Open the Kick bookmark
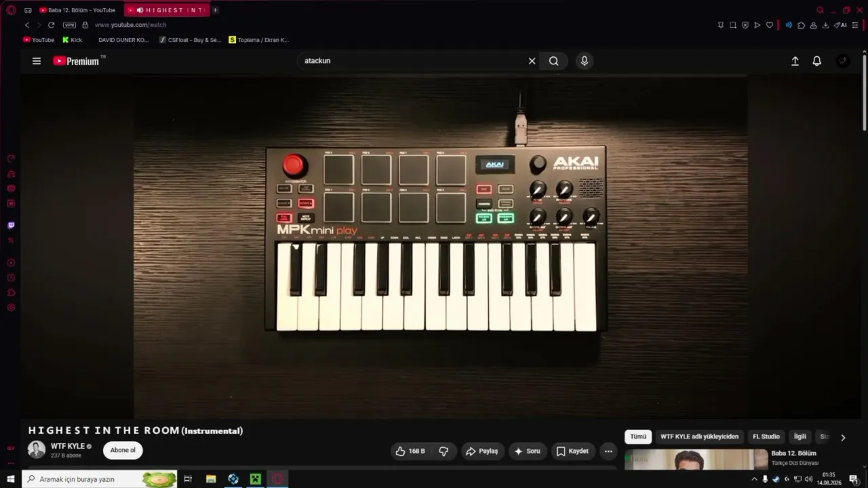The width and height of the screenshot is (868, 488). click(72, 40)
